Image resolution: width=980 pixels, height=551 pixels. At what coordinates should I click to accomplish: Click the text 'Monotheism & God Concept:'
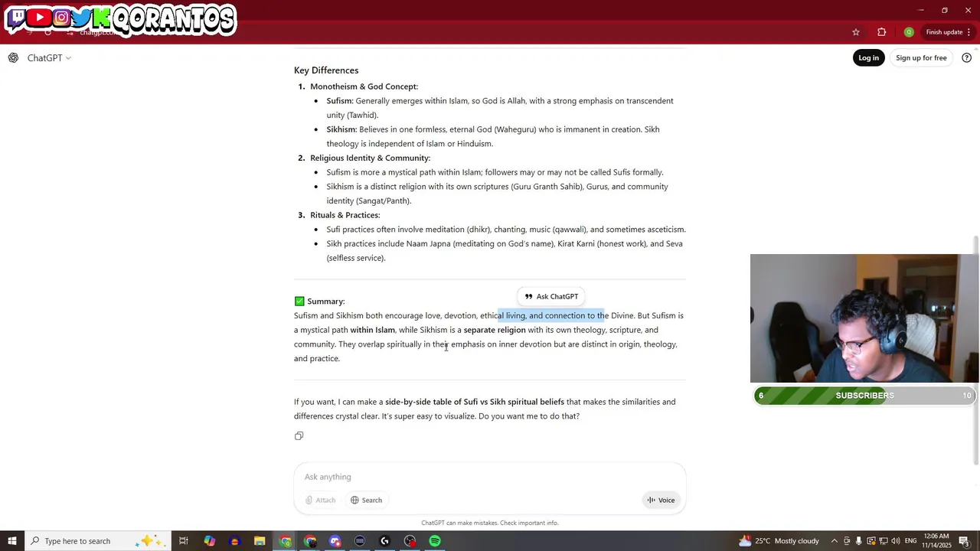click(364, 86)
